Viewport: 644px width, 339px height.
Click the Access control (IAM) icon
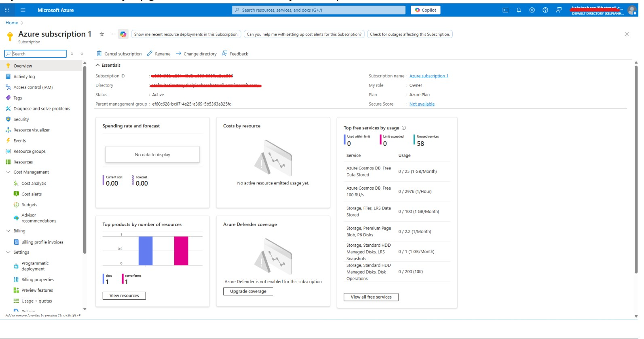(x=8, y=87)
